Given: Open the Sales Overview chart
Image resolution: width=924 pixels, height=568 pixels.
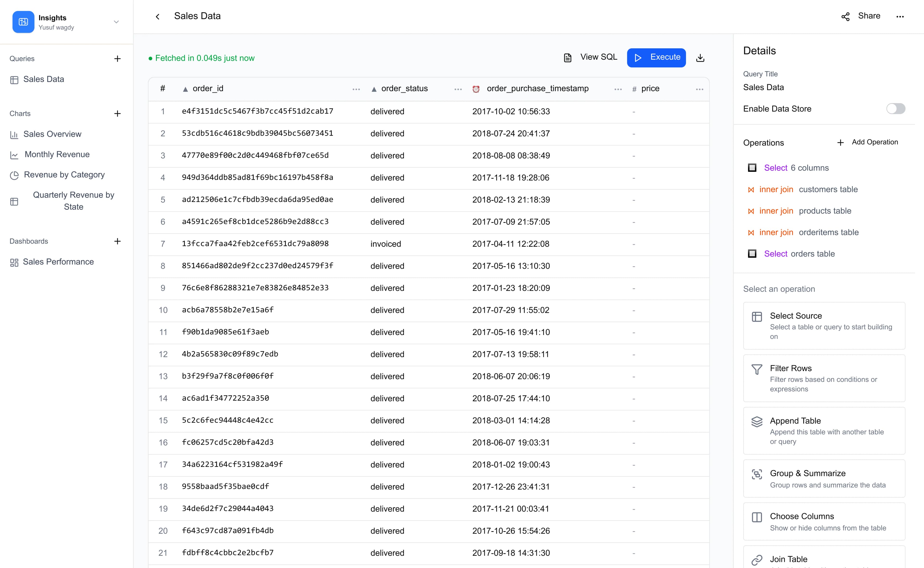Looking at the screenshot, I should pos(52,134).
